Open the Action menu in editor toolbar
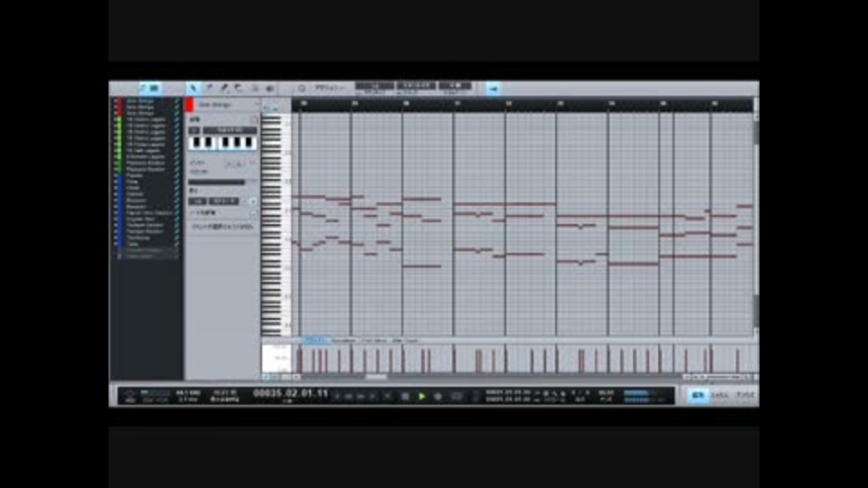The height and width of the screenshot is (488, 868). [x=329, y=88]
